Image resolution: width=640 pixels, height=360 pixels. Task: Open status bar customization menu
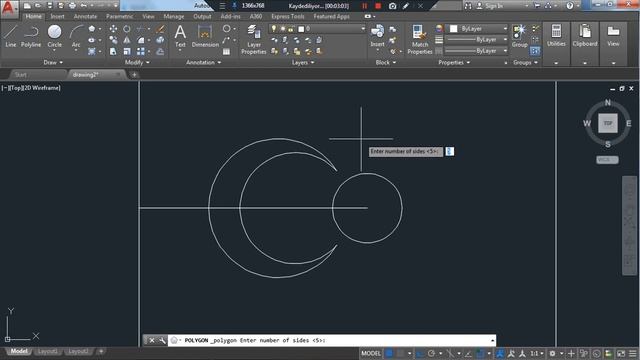[633, 353]
